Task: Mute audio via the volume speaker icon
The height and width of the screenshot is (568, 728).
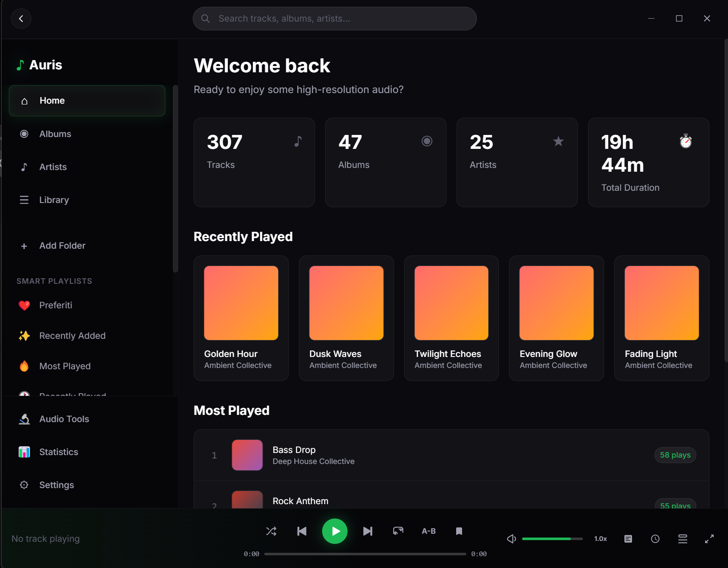Action: pyautogui.click(x=511, y=539)
